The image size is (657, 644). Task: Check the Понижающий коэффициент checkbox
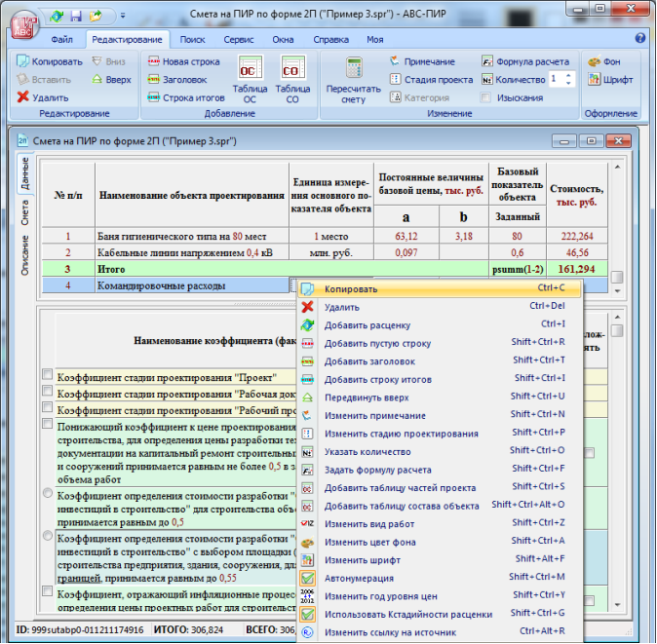click(x=48, y=424)
